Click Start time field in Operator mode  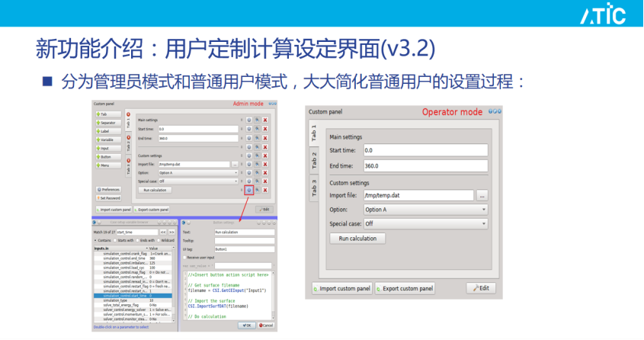coord(426,150)
